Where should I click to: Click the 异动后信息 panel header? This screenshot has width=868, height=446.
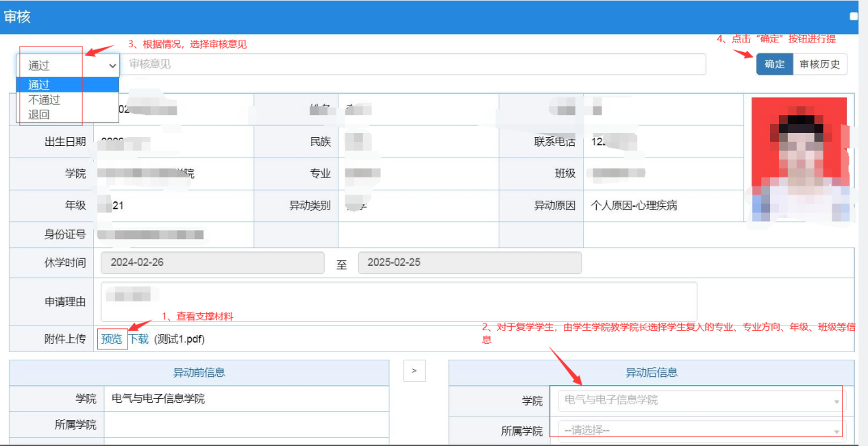point(651,373)
